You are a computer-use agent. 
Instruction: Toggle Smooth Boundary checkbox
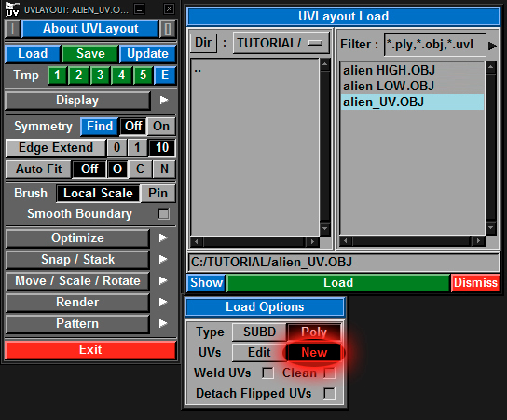tap(164, 214)
